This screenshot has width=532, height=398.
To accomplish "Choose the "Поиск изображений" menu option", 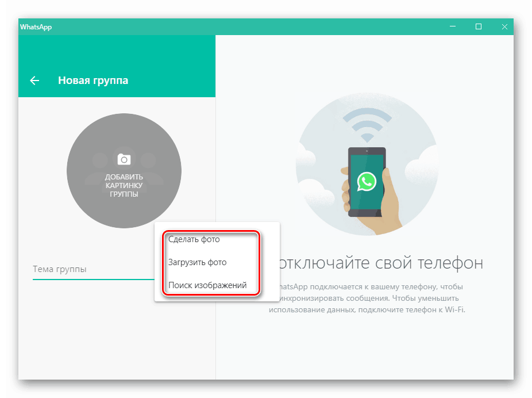I will [207, 285].
